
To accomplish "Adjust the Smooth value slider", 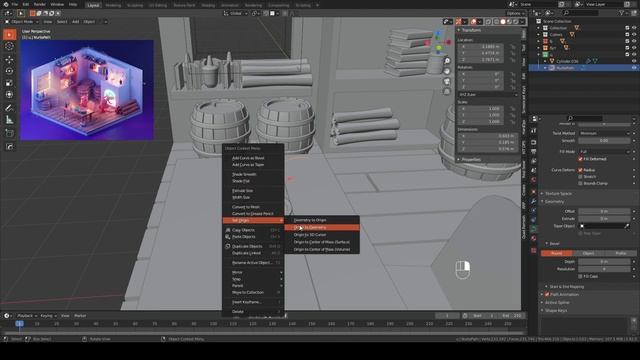I will [604, 140].
